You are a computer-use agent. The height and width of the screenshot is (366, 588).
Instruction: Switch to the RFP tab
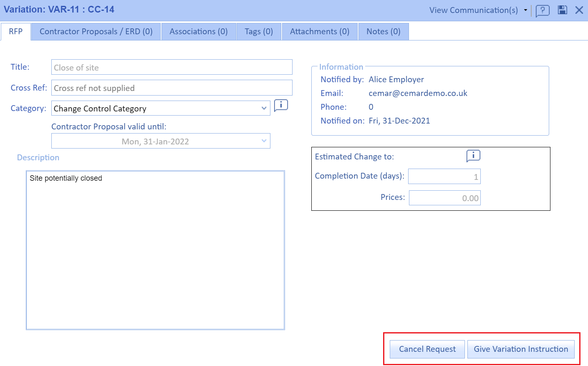(x=16, y=32)
